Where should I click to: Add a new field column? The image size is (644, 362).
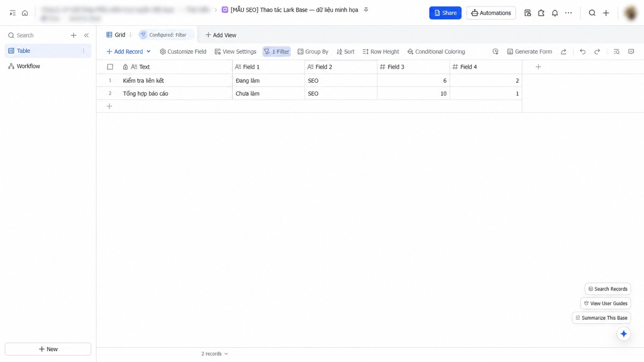[x=538, y=67]
